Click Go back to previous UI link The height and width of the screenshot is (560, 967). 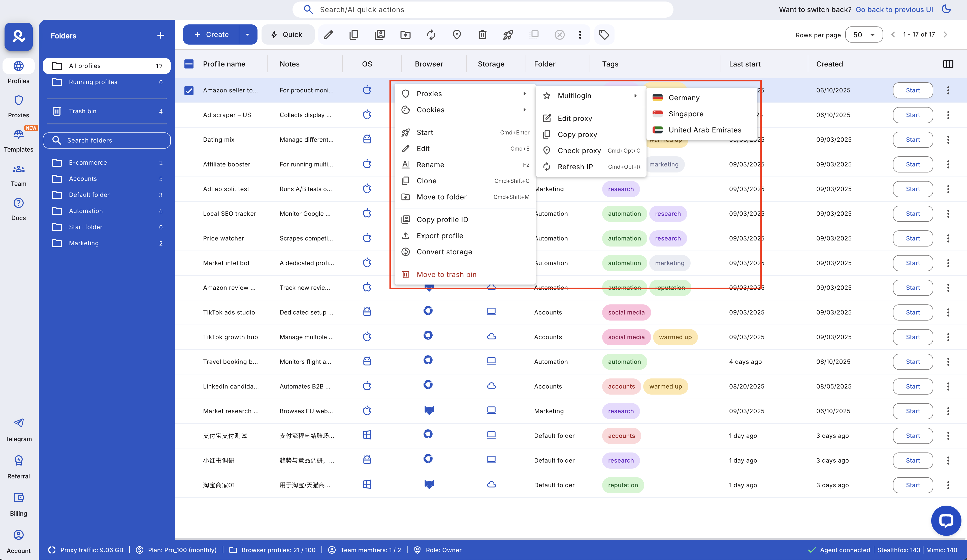pos(894,10)
